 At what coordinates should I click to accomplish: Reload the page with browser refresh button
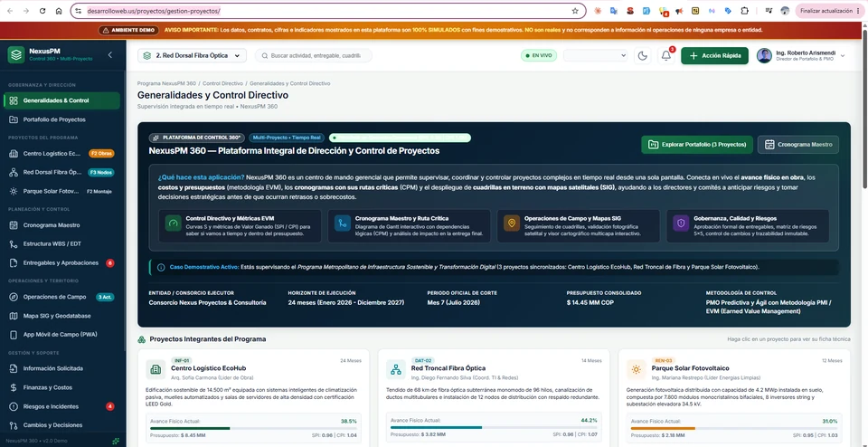tap(42, 11)
